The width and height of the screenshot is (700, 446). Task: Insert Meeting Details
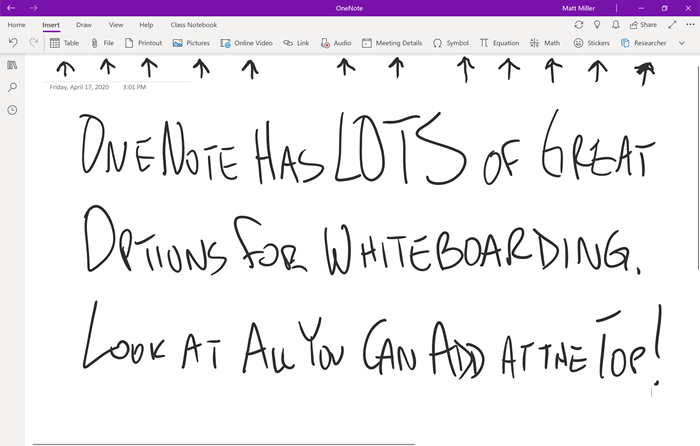tap(392, 43)
